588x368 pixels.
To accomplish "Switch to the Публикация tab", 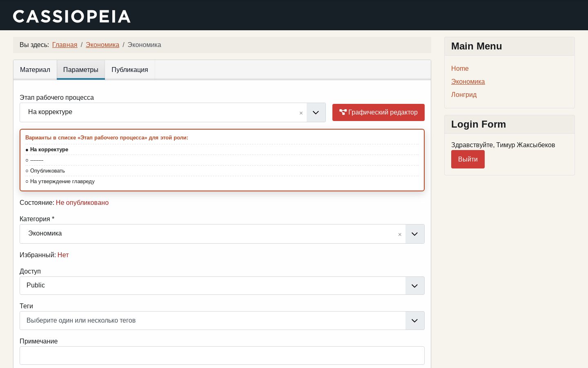I will pyautogui.click(x=130, y=70).
